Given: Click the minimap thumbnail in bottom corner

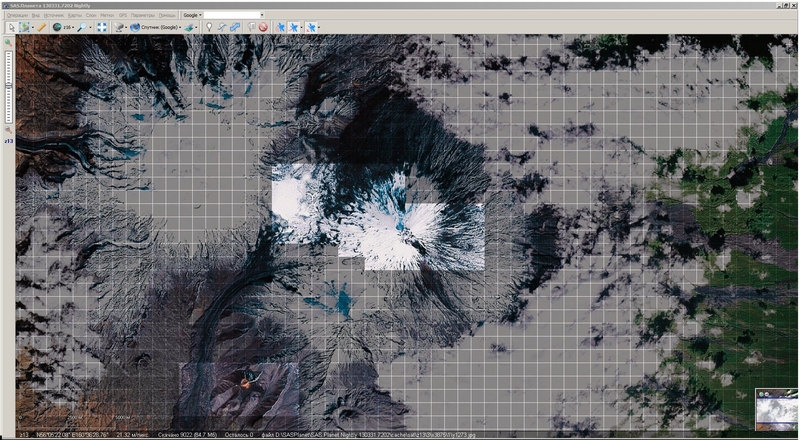Looking at the screenshot, I should coord(775,411).
